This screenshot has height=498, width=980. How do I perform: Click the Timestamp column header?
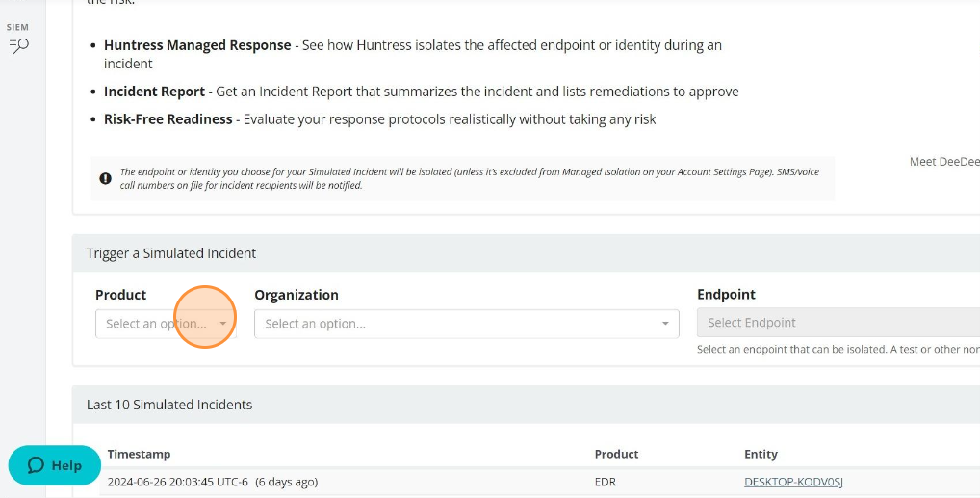[x=139, y=454]
